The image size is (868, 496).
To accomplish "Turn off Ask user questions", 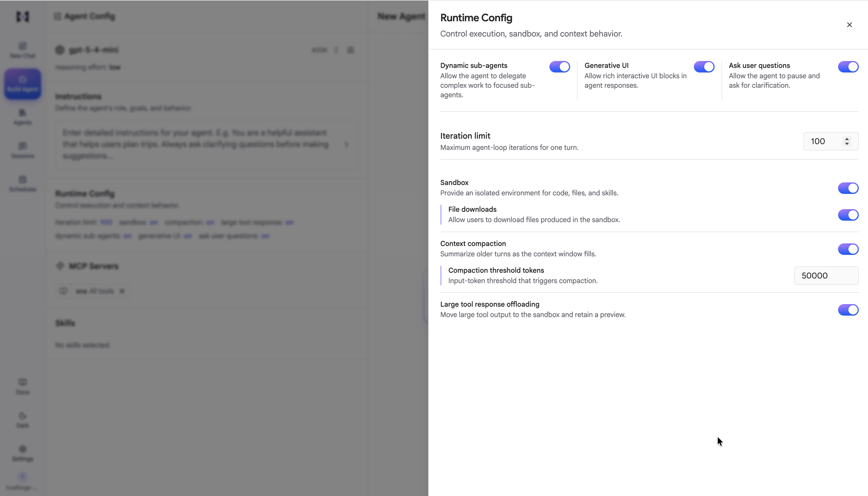I will point(848,67).
